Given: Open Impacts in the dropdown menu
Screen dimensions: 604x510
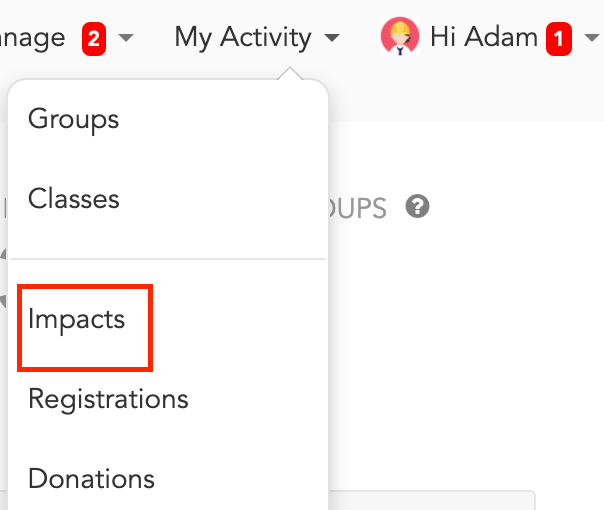Looking at the screenshot, I should [76, 320].
